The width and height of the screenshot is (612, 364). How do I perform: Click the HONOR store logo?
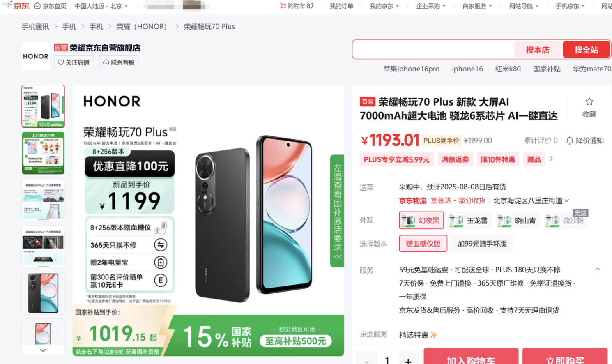[x=36, y=56]
